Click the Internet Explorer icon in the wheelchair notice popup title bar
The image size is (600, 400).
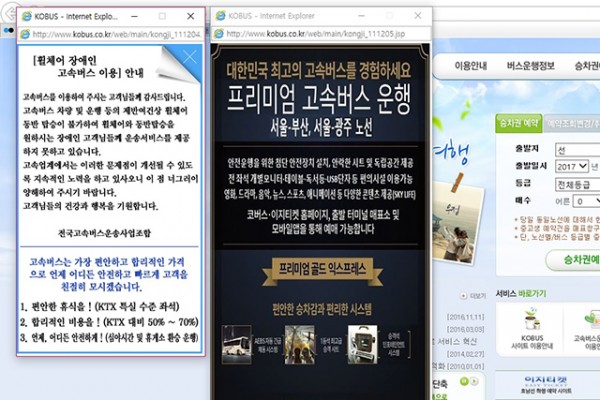pos(26,16)
